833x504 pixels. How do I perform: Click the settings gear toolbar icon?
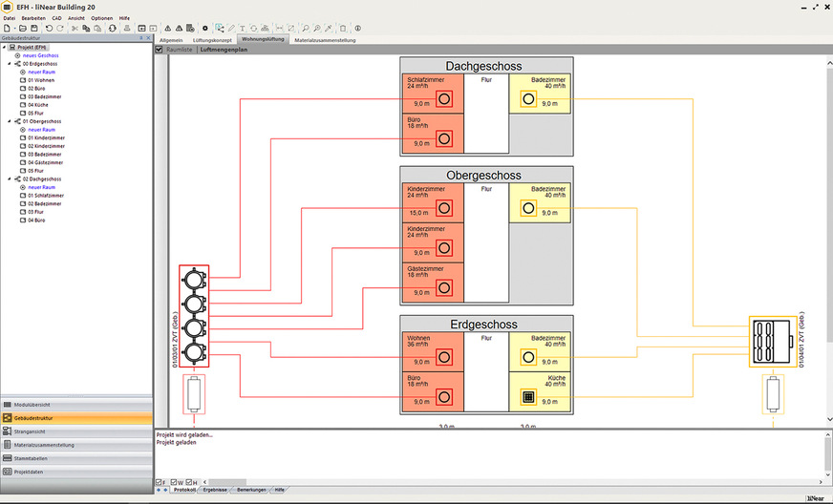tap(204, 29)
